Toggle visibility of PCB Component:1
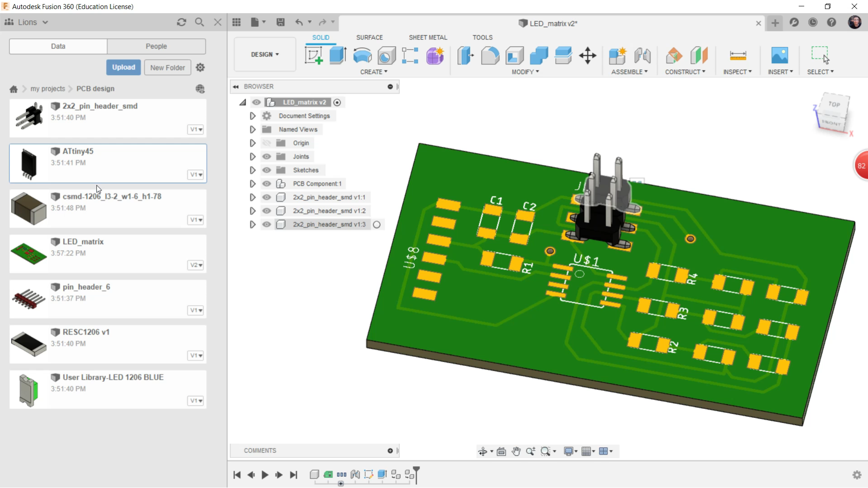Screen dimensions: 868x488 (267, 183)
